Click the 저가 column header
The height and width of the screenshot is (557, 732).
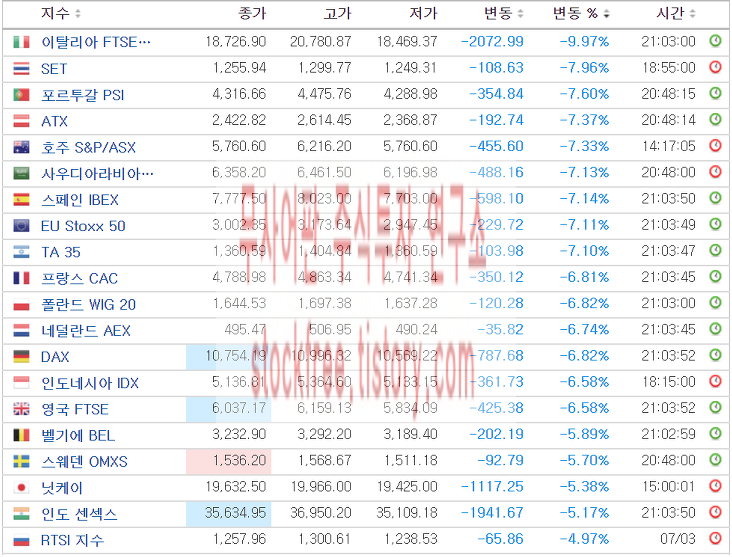click(x=423, y=14)
